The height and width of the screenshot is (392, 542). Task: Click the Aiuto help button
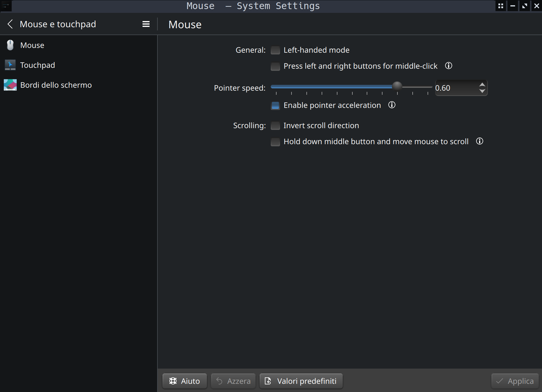click(185, 381)
